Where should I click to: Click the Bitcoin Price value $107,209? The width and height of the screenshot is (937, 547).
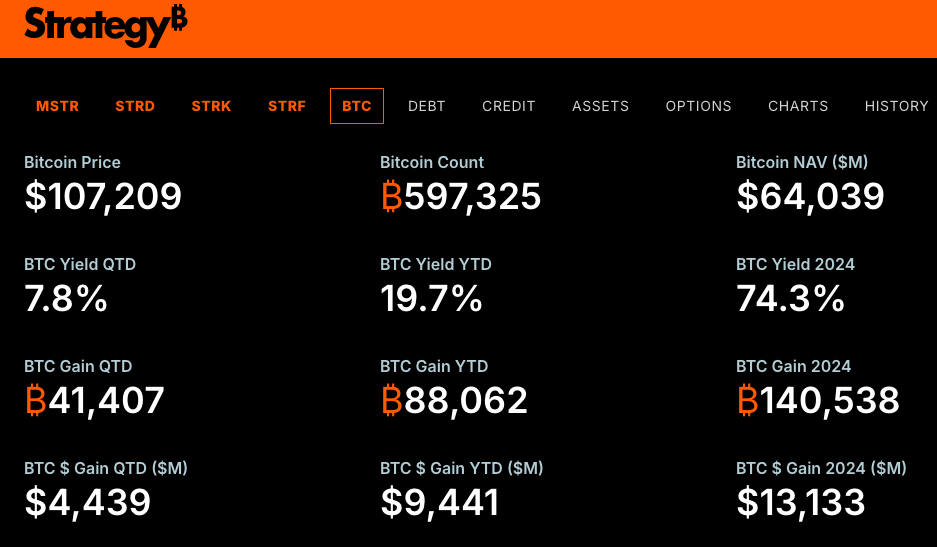pyautogui.click(x=103, y=197)
